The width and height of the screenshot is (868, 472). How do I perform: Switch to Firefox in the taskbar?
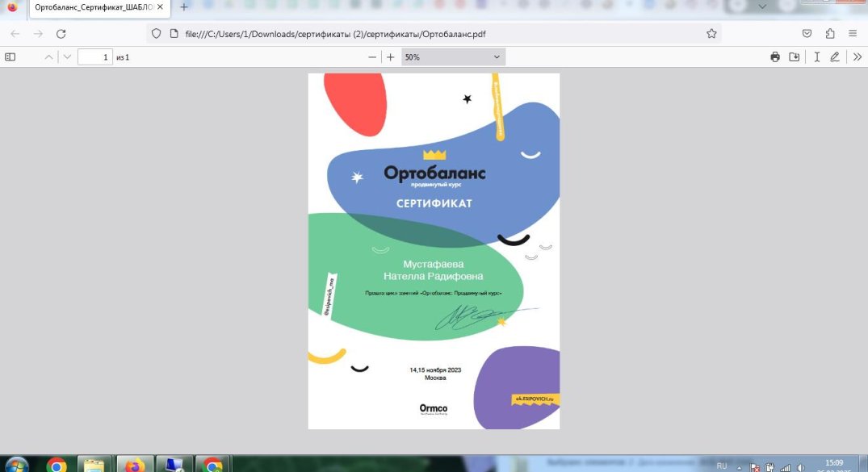pyautogui.click(x=135, y=466)
